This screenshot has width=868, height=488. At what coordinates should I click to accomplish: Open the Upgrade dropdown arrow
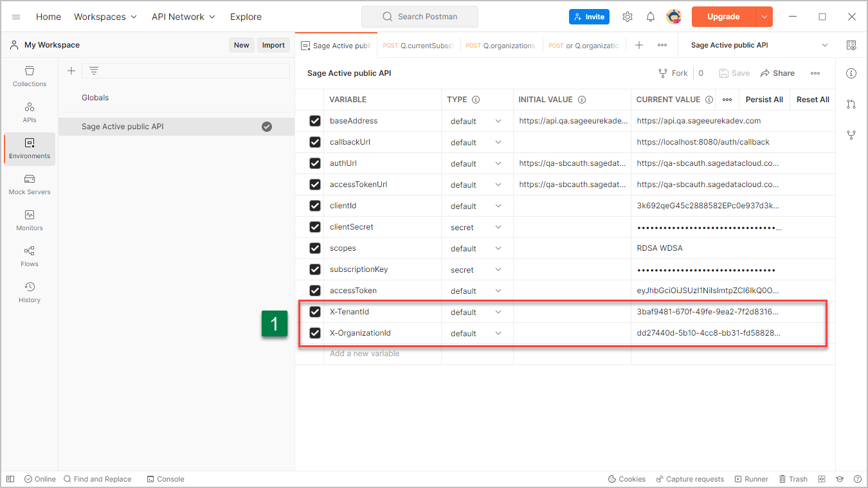(x=764, y=17)
